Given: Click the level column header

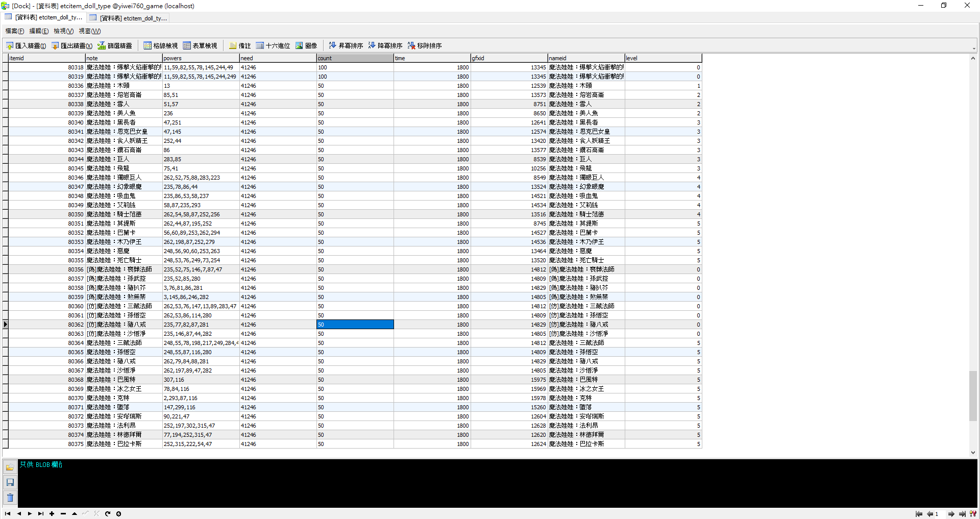Looking at the screenshot, I should 663,58.
